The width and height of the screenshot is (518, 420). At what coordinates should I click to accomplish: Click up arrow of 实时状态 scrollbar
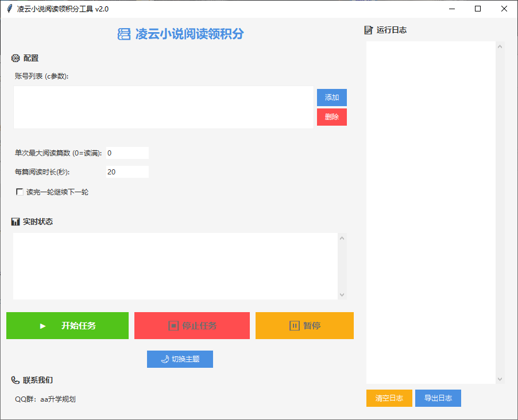(342, 238)
